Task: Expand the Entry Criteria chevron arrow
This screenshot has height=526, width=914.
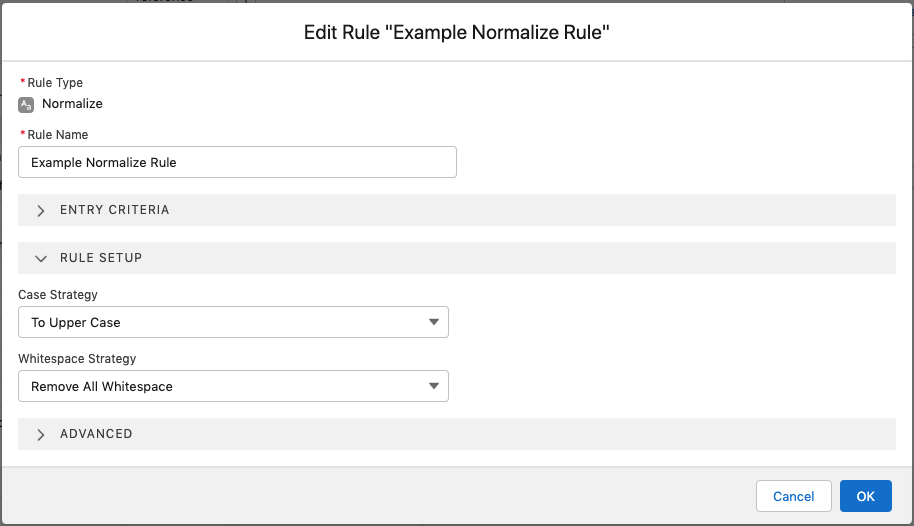Action: click(41, 210)
